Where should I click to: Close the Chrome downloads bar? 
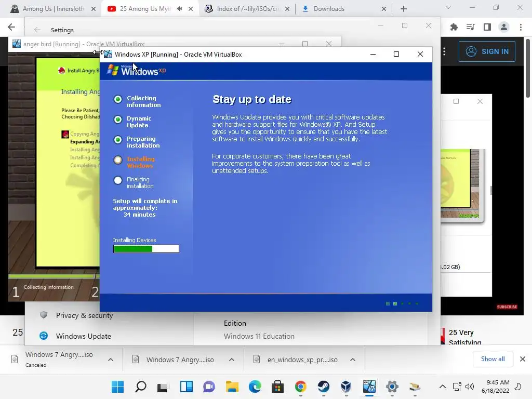523,359
